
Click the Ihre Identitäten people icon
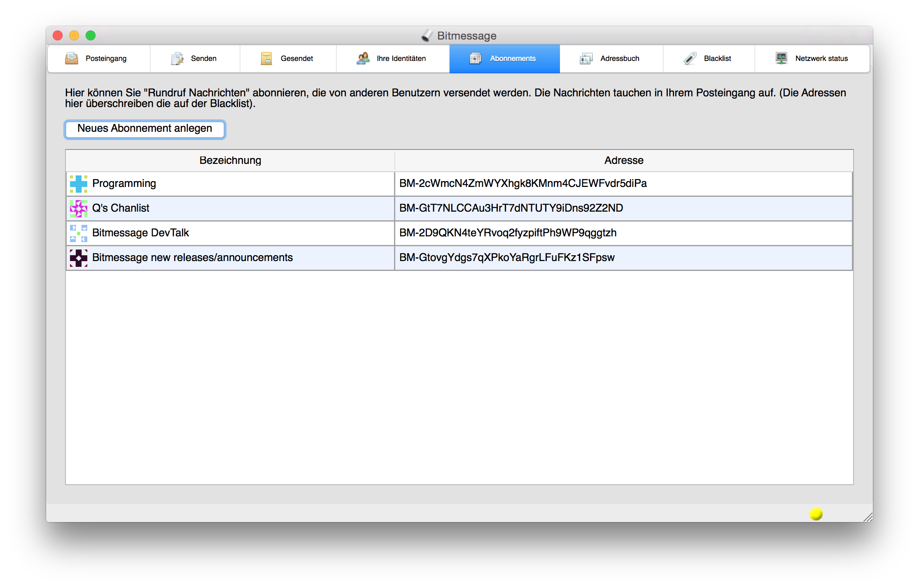[363, 58]
